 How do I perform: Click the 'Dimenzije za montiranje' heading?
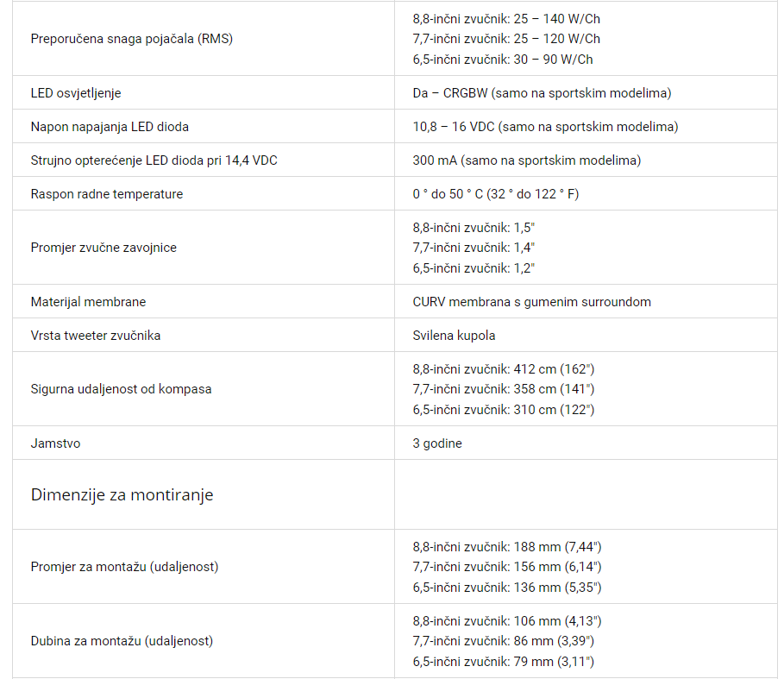tap(122, 495)
